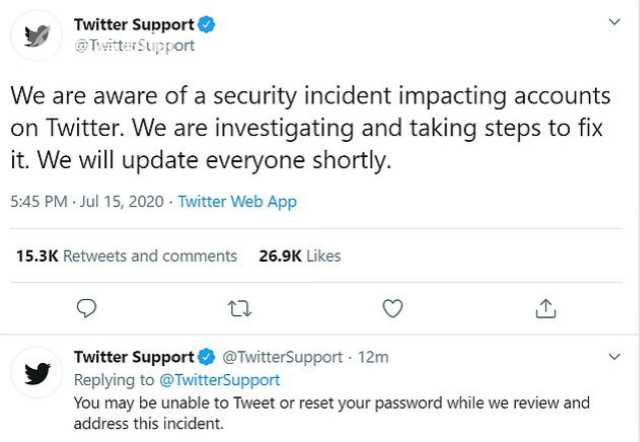View the 26.9K Likes list
Viewport: 640px width, 442px height.
[300, 256]
